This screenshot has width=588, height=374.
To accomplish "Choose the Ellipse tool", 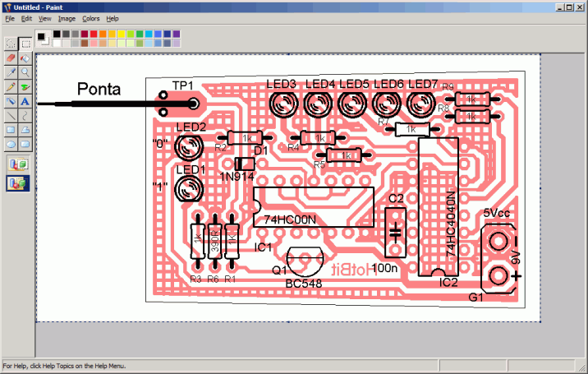I will [11, 144].
